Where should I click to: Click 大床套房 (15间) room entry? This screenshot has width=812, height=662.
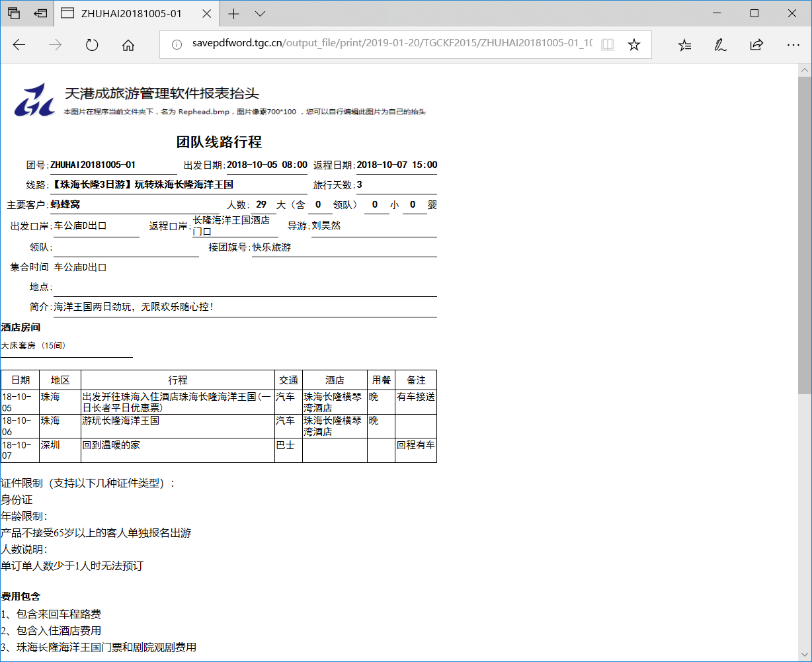[34, 345]
